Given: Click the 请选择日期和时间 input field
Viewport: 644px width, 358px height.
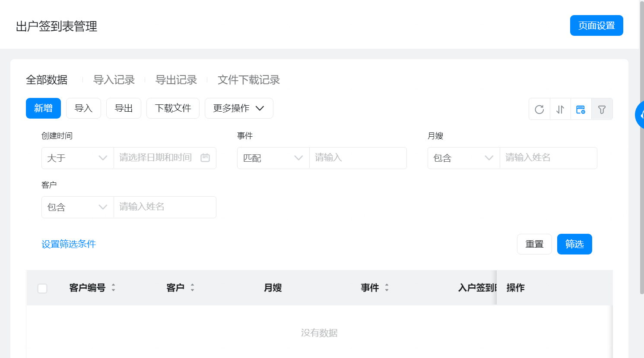Looking at the screenshot, I should coord(165,158).
